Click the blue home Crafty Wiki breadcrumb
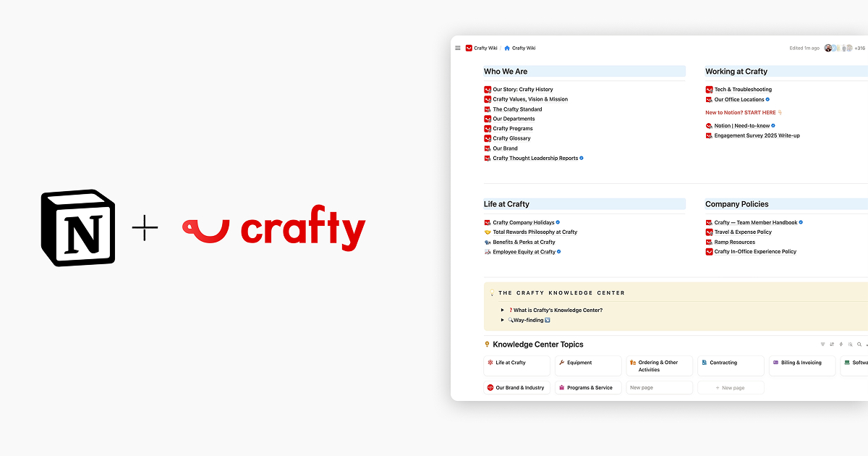The height and width of the screenshot is (456, 868). 520,48
